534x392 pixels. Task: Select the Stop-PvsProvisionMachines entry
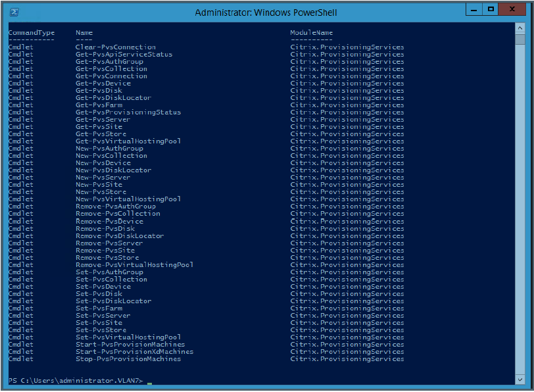tap(128, 359)
